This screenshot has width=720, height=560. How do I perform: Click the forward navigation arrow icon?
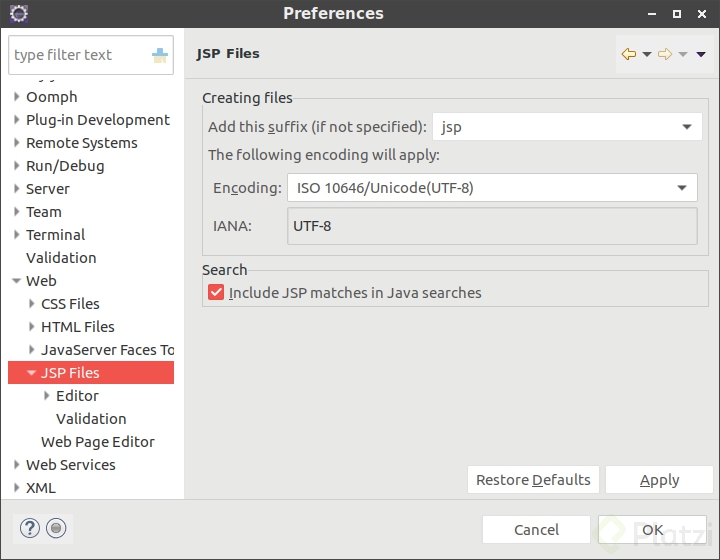(664, 54)
